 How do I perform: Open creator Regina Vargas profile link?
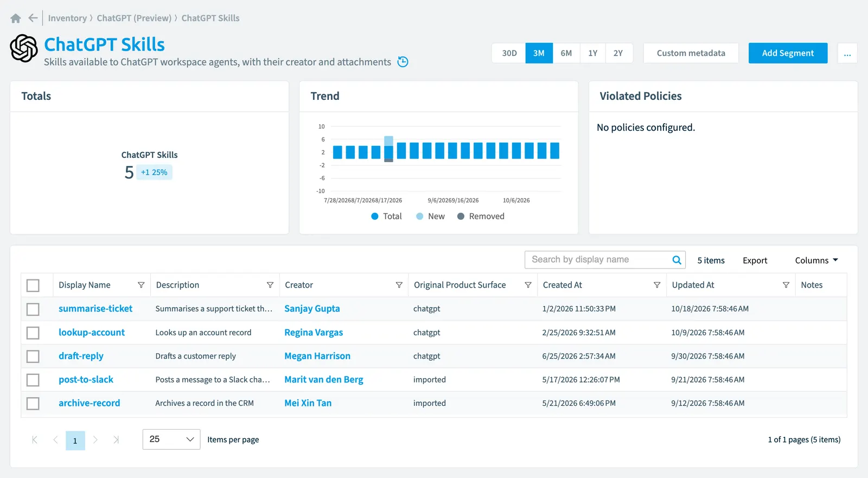(314, 333)
